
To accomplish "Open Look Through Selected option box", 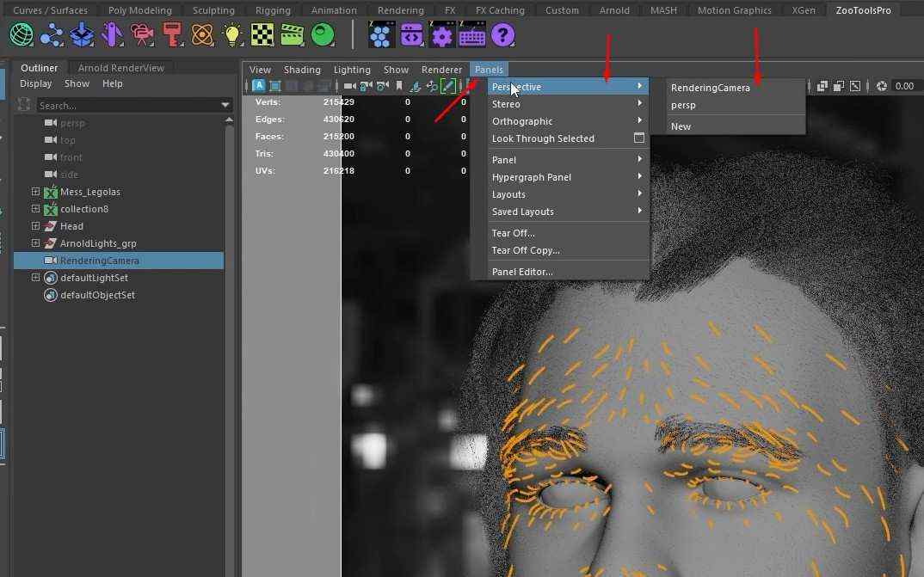I will point(638,138).
